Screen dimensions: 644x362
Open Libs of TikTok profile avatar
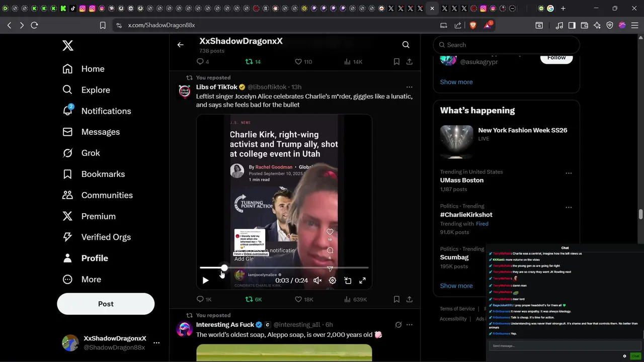[x=185, y=92]
